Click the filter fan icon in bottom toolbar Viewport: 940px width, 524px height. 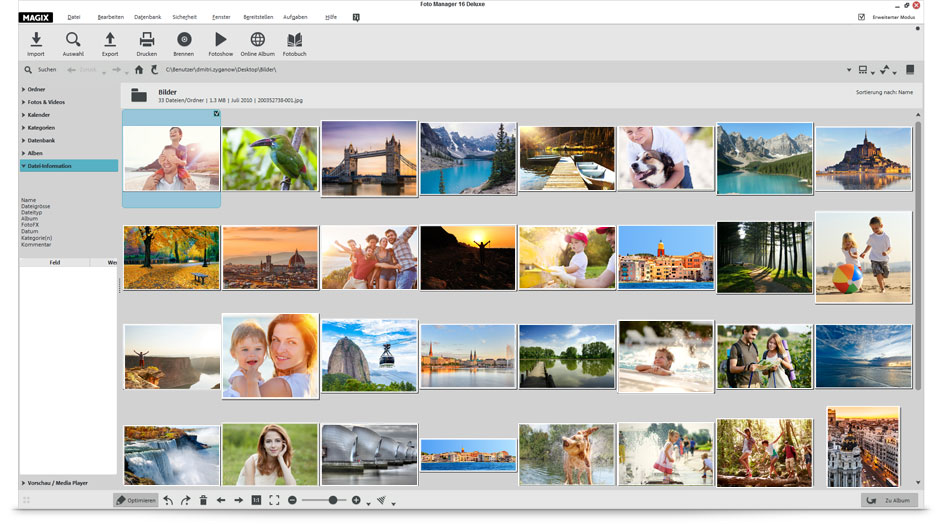pos(381,500)
